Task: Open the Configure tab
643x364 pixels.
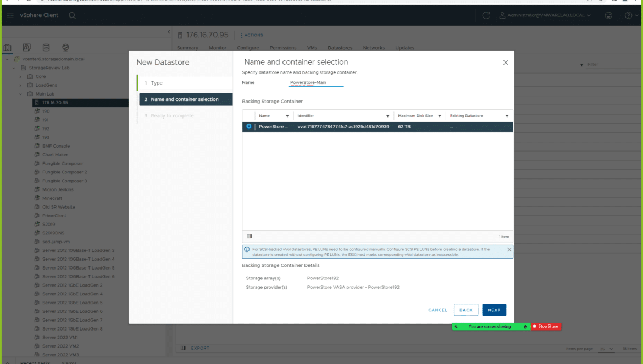Action: [x=248, y=48]
